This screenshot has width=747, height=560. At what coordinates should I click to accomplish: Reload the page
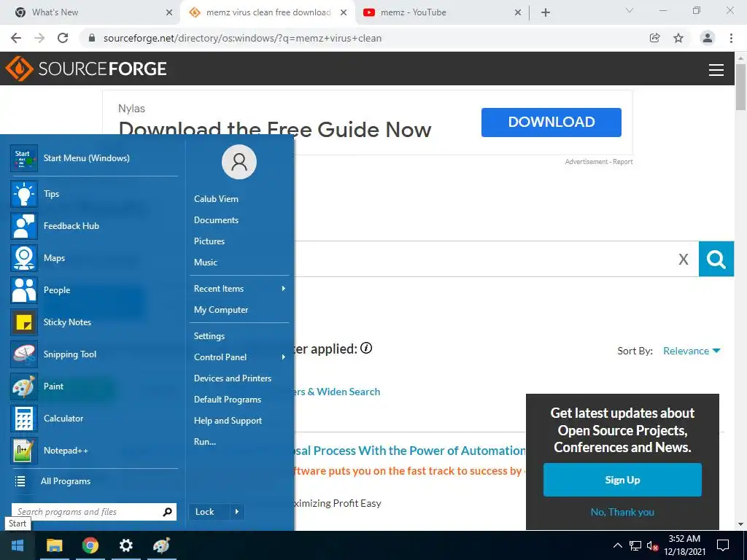tap(63, 38)
